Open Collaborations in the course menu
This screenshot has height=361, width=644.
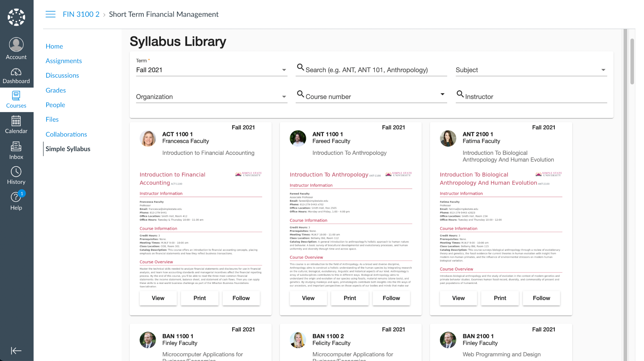pyautogui.click(x=66, y=134)
